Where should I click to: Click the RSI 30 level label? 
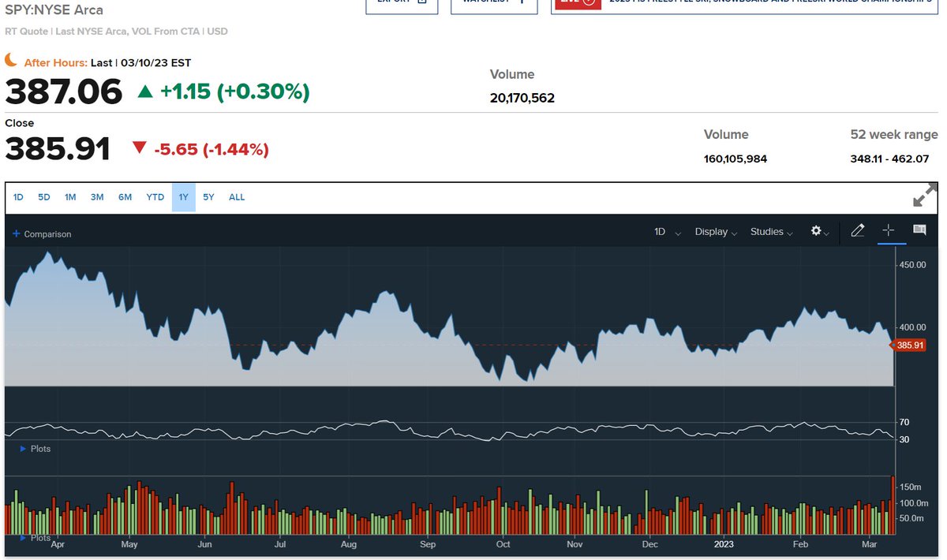pos(904,439)
